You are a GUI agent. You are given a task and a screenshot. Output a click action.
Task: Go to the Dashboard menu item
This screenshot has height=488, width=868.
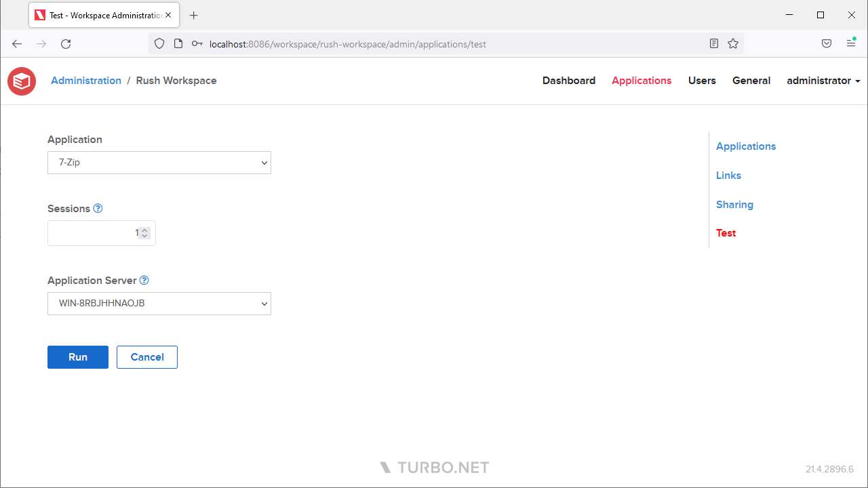(568, 81)
